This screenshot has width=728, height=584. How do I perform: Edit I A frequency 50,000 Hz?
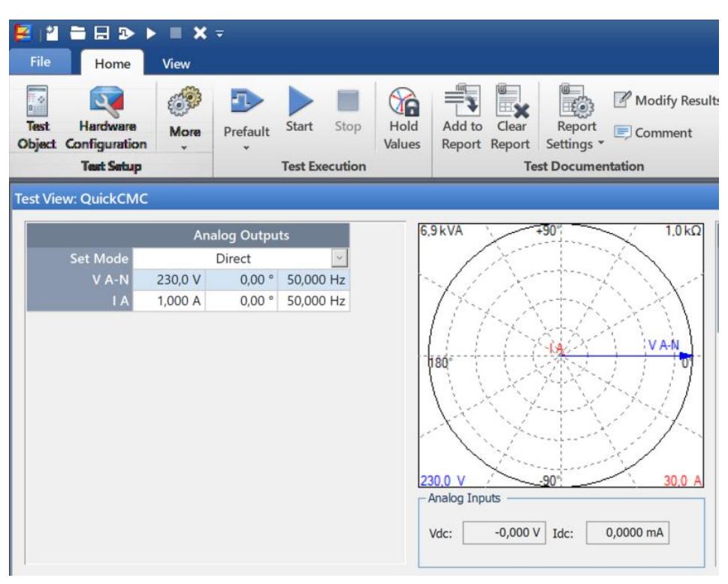pyautogui.click(x=314, y=301)
